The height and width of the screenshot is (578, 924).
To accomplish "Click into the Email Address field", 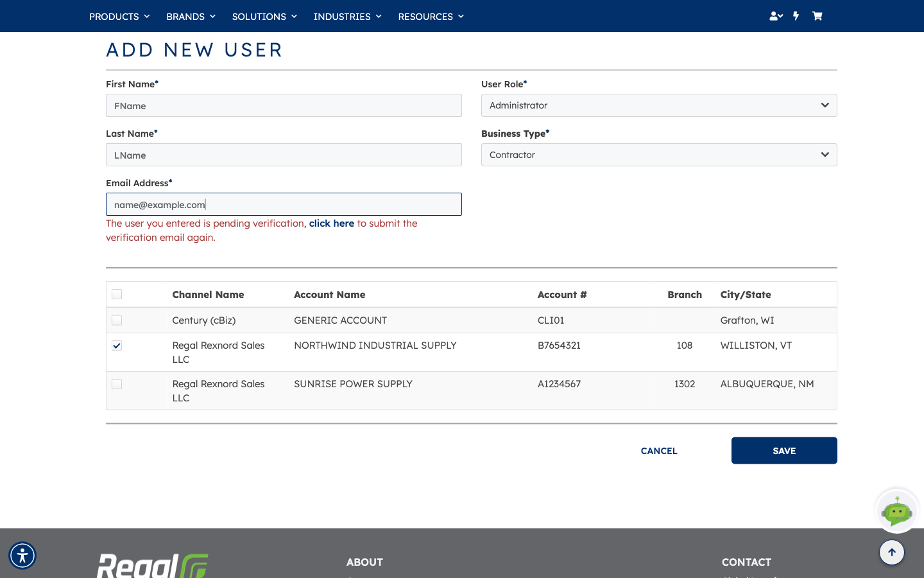I will click(x=284, y=204).
